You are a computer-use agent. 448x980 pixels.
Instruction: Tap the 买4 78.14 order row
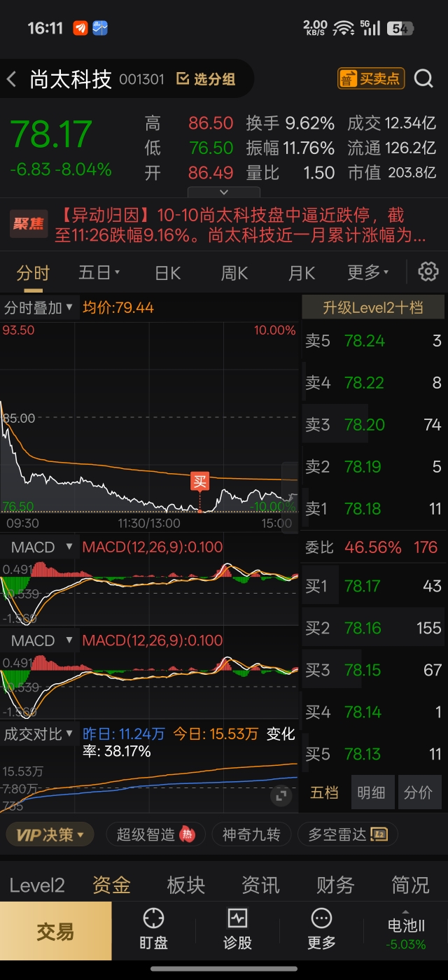(373, 712)
